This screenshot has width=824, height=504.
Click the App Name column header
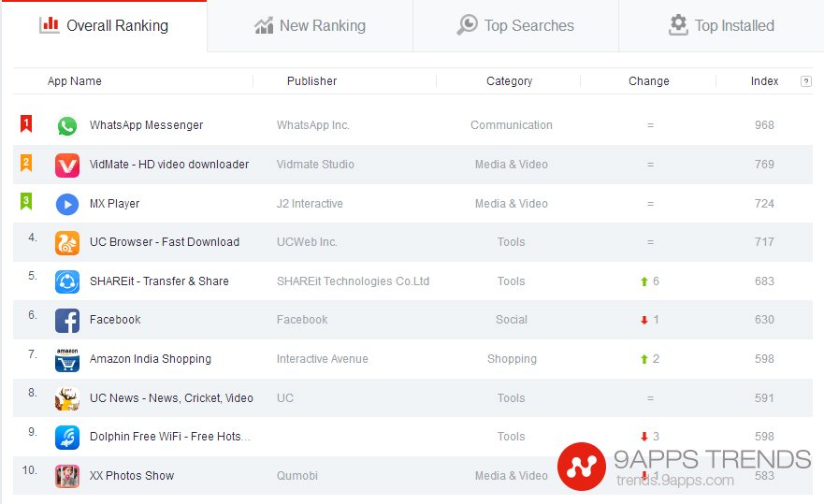[75, 81]
